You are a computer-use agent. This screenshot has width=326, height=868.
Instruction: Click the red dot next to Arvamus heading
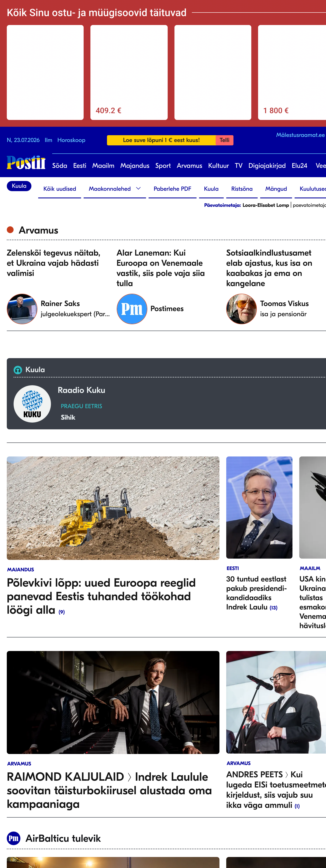pos(10,230)
